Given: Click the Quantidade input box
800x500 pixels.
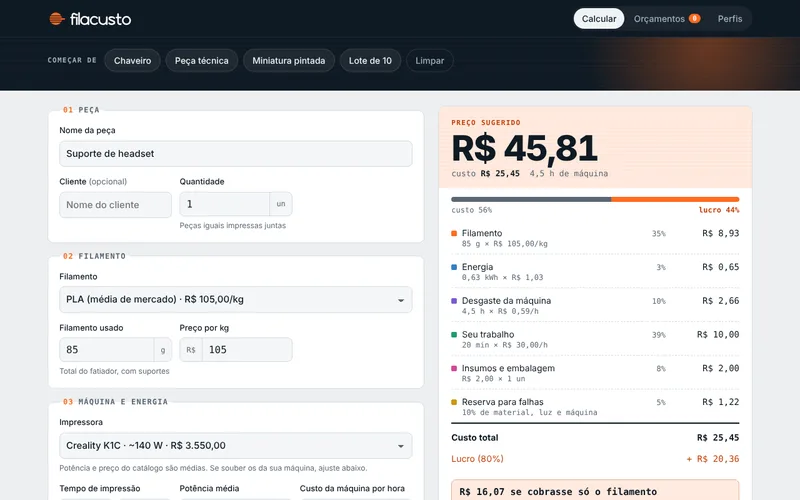Looking at the screenshot, I should click(x=224, y=204).
